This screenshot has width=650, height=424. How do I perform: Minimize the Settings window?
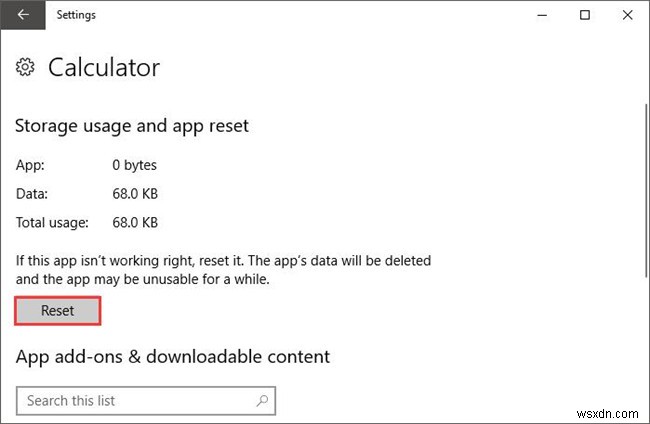(x=541, y=15)
